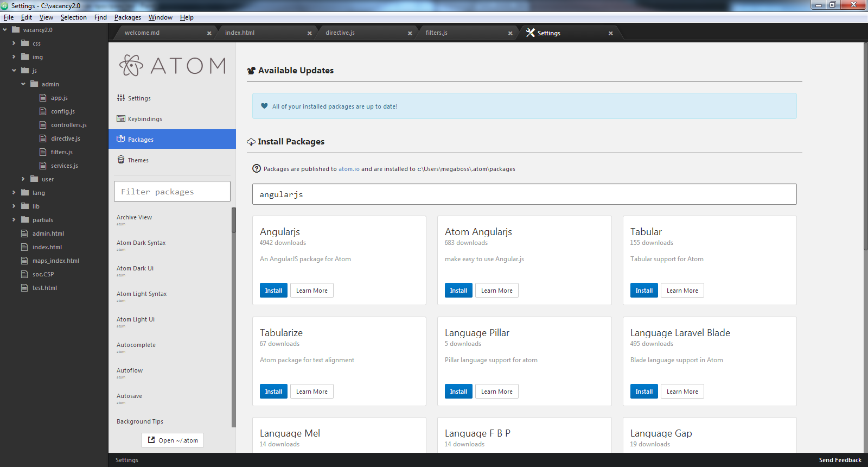This screenshot has width=868, height=467.
Task: Click the admin.html file icon
Action: (x=24, y=233)
